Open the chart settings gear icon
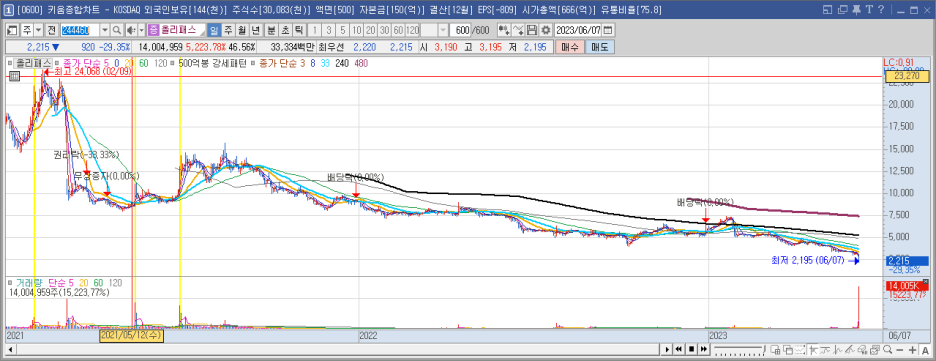Viewport: 936px width, 361px height. coord(546,30)
